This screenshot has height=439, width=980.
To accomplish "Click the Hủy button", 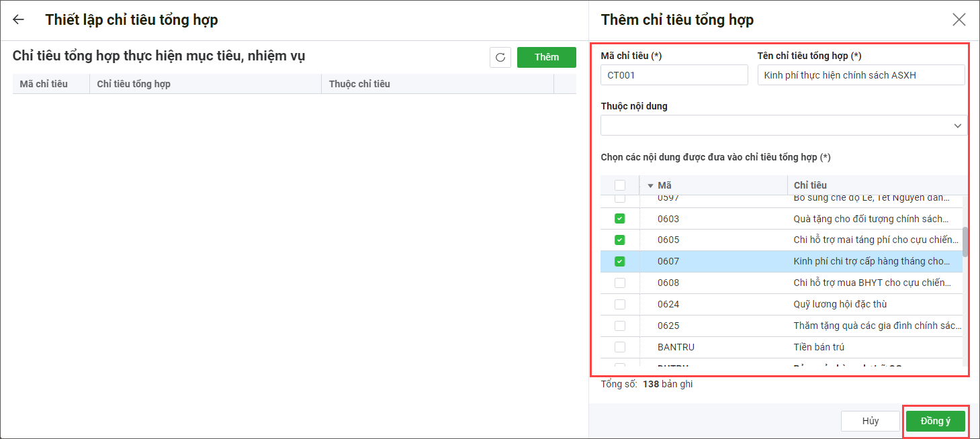I will (x=870, y=421).
